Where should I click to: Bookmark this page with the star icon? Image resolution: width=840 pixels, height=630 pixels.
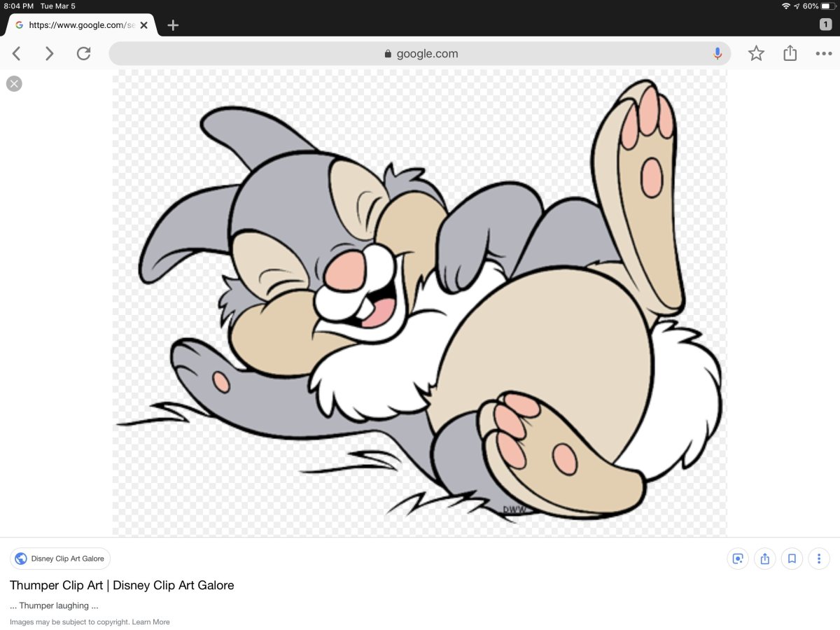(756, 53)
